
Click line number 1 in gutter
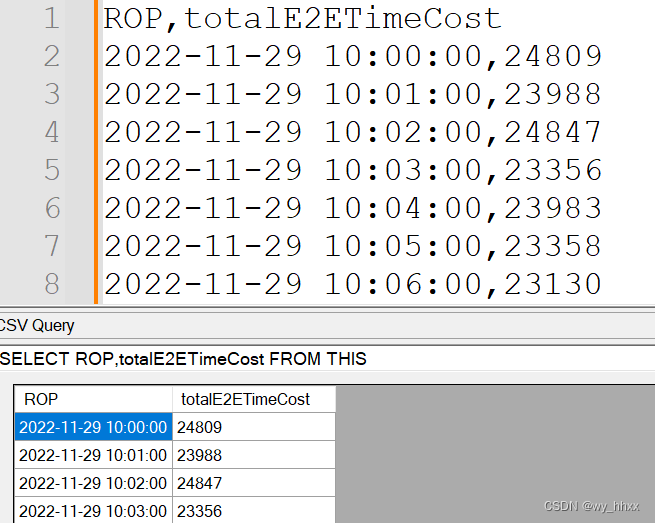click(x=52, y=18)
